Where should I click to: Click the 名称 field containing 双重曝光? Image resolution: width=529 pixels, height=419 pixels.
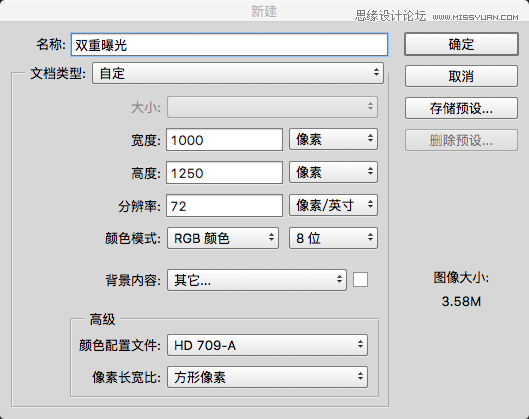pyautogui.click(x=229, y=45)
